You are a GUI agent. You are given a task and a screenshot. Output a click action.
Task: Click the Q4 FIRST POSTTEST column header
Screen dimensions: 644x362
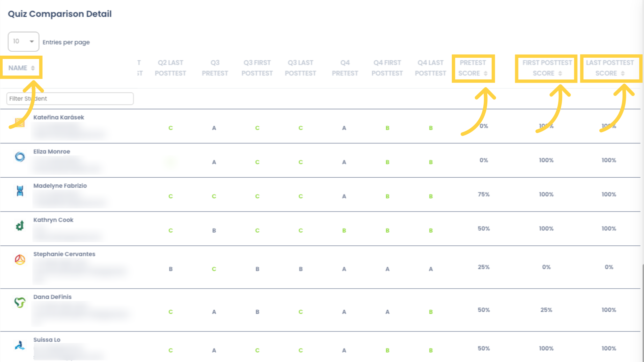pos(387,68)
